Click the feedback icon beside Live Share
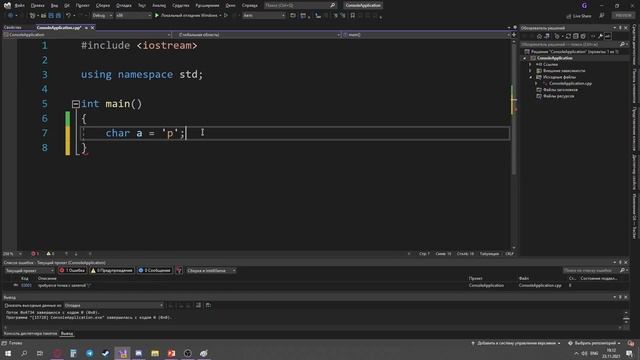 602,16
